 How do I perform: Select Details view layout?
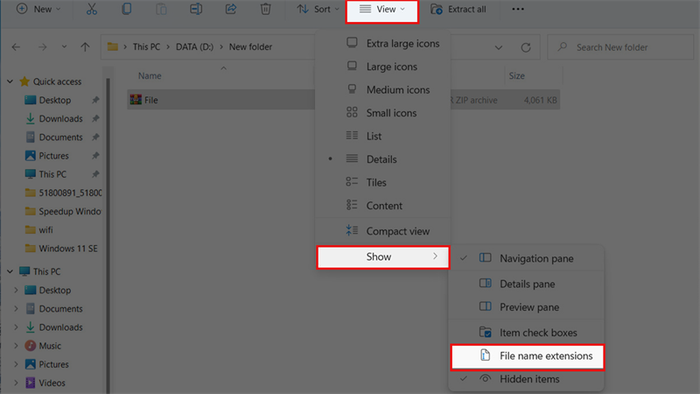[x=383, y=159]
